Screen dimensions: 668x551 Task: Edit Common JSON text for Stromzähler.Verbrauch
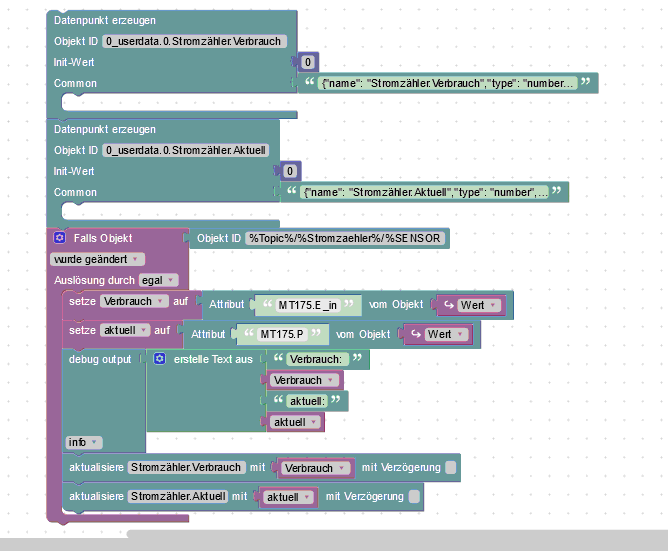point(447,83)
